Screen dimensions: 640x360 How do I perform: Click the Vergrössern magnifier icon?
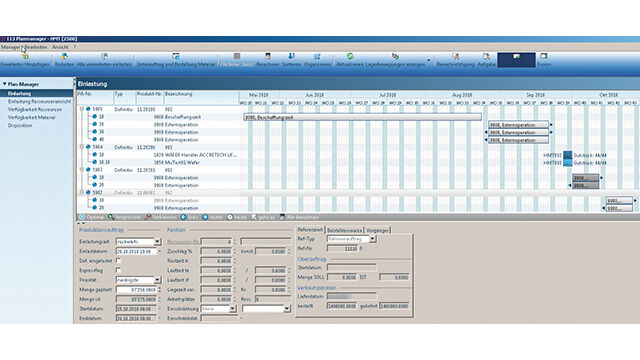111,218
